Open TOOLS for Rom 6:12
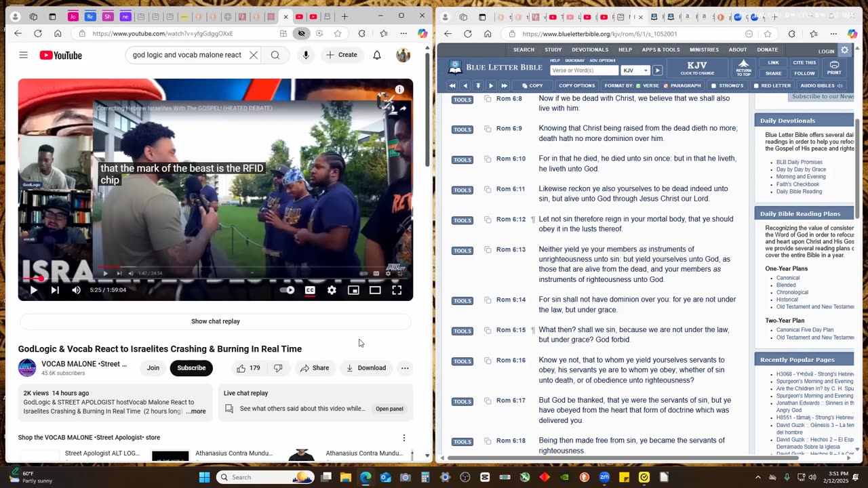Viewport: 868px width, 488px height. coord(462,220)
